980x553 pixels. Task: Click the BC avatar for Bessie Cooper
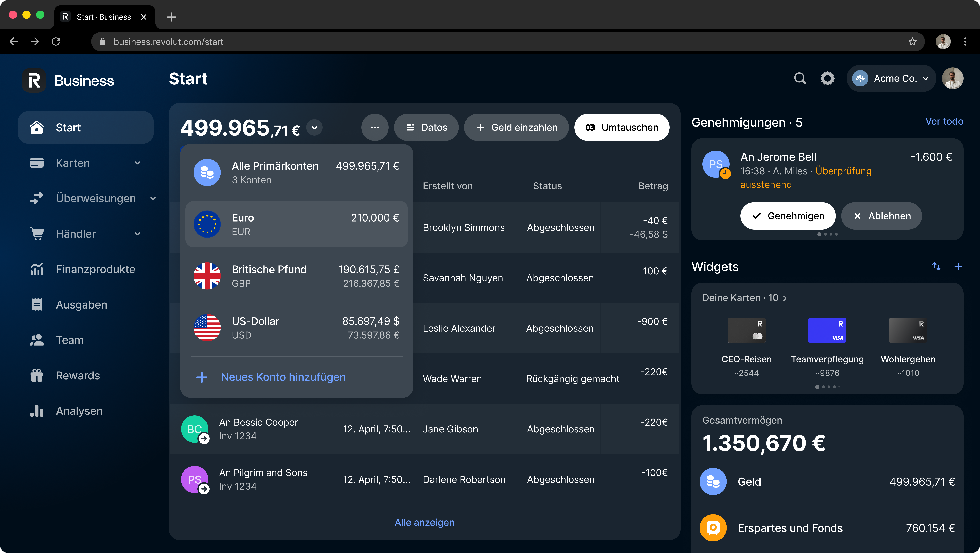[194, 429]
